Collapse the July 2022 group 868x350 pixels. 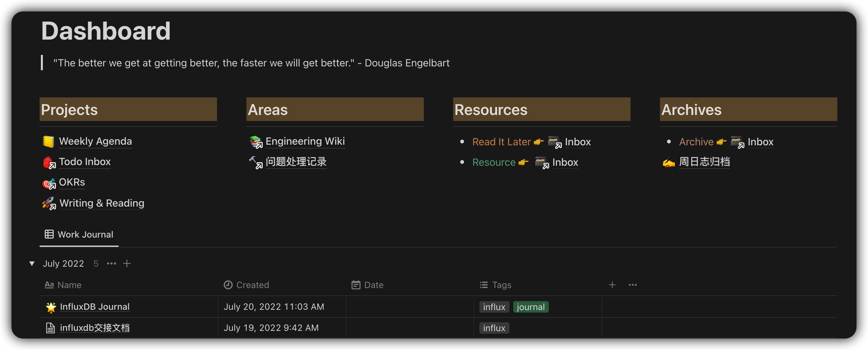tap(32, 263)
